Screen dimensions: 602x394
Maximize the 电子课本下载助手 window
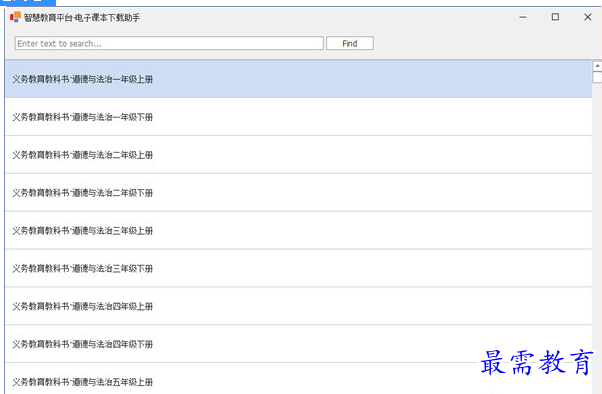click(x=555, y=17)
